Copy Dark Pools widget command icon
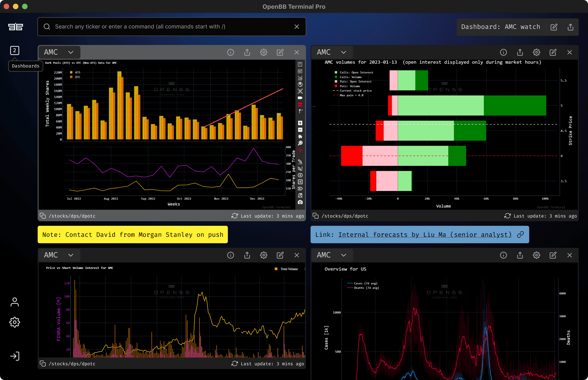 coord(43,216)
